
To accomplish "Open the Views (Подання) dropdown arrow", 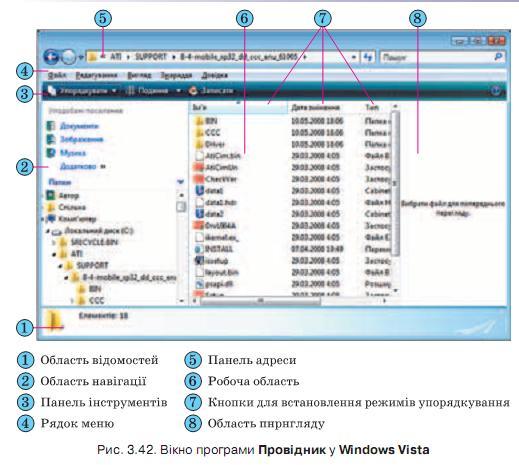I will [179, 91].
